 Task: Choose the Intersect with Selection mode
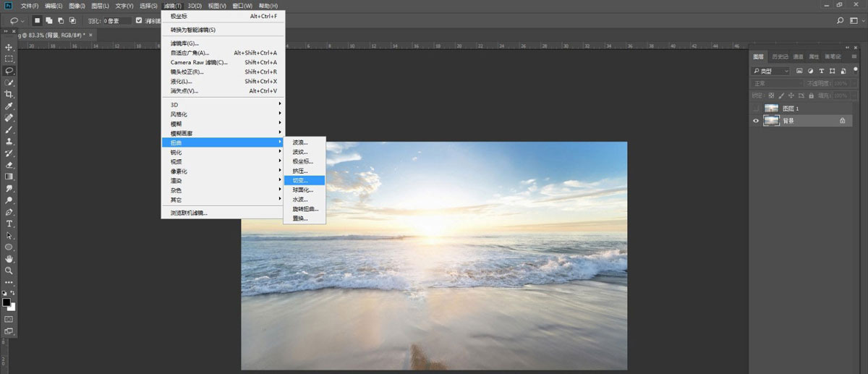(x=72, y=21)
